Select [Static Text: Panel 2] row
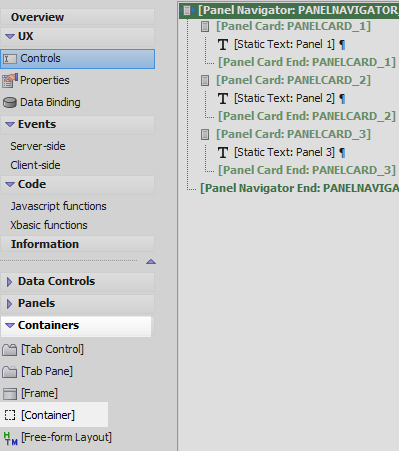 (284, 98)
